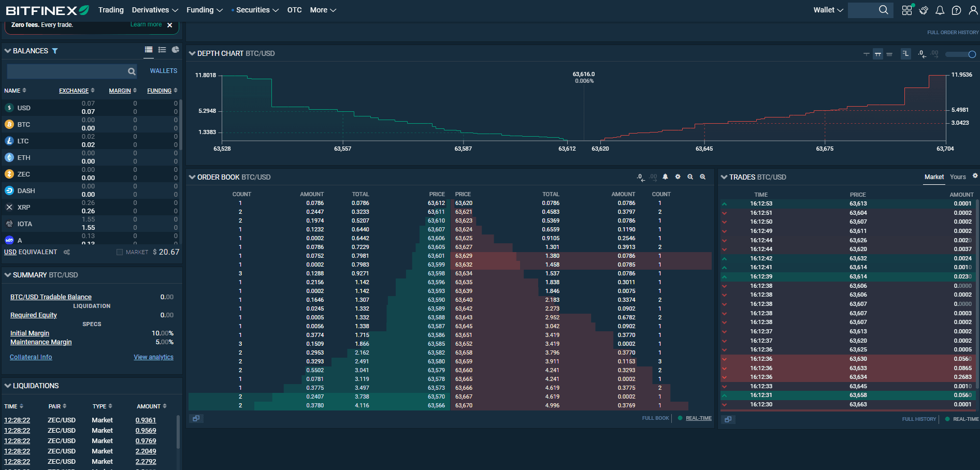Viewport: 980px width, 470px height.
Task: Click the handshake affiliate icon
Action: [x=924, y=10]
